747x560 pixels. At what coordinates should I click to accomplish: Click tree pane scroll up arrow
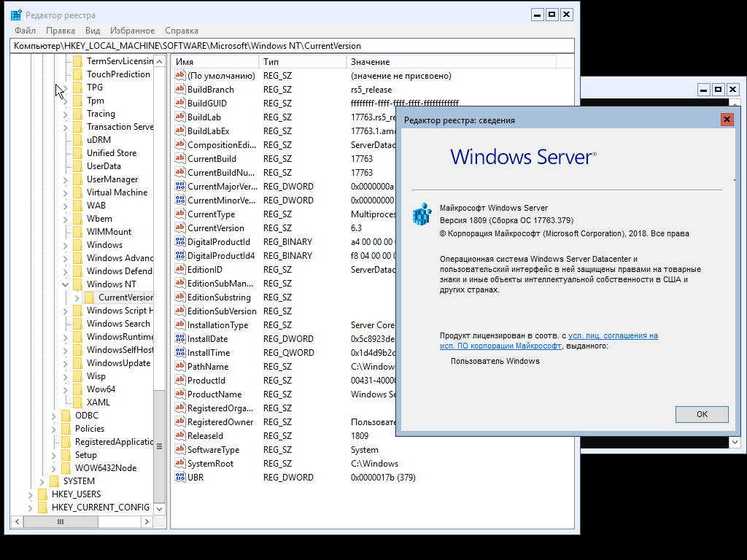pyautogui.click(x=160, y=62)
